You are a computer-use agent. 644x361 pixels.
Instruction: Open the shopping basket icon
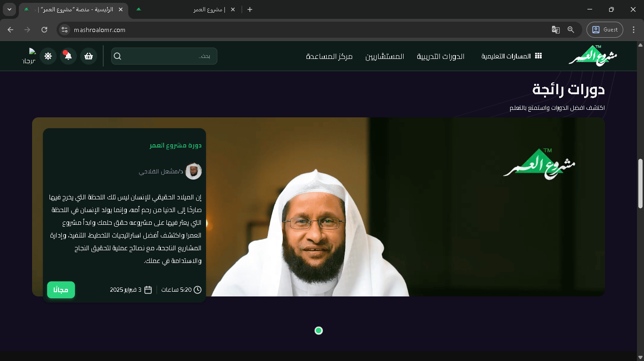[x=89, y=56]
